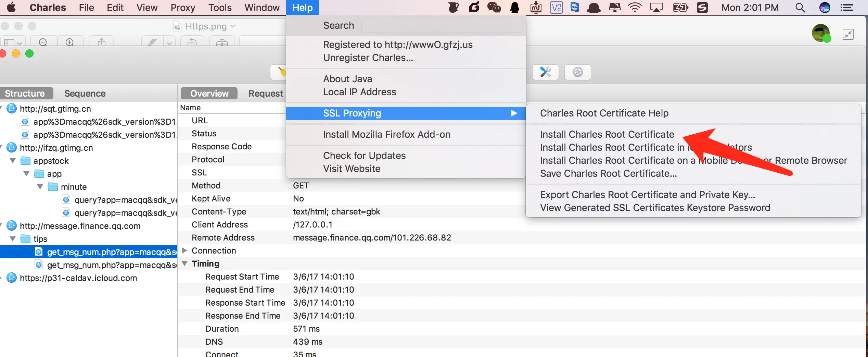The width and height of the screenshot is (868, 357).
Task: Collapse the Timing section triangle
Action: click(x=184, y=263)
